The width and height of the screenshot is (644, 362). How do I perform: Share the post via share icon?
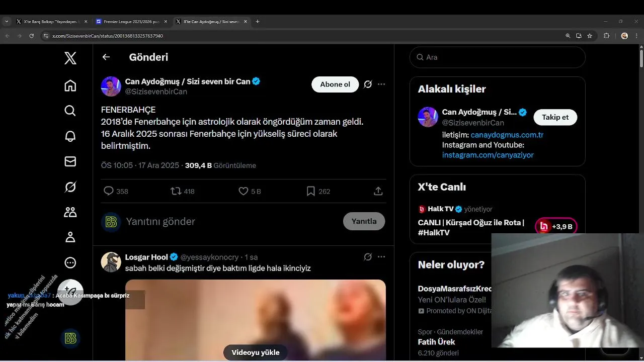pos(378,191)
